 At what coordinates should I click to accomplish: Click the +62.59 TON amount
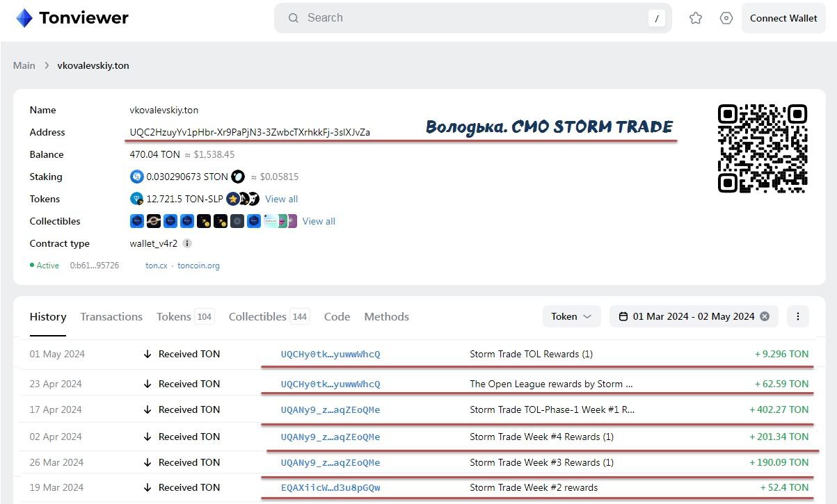point(782,384)
